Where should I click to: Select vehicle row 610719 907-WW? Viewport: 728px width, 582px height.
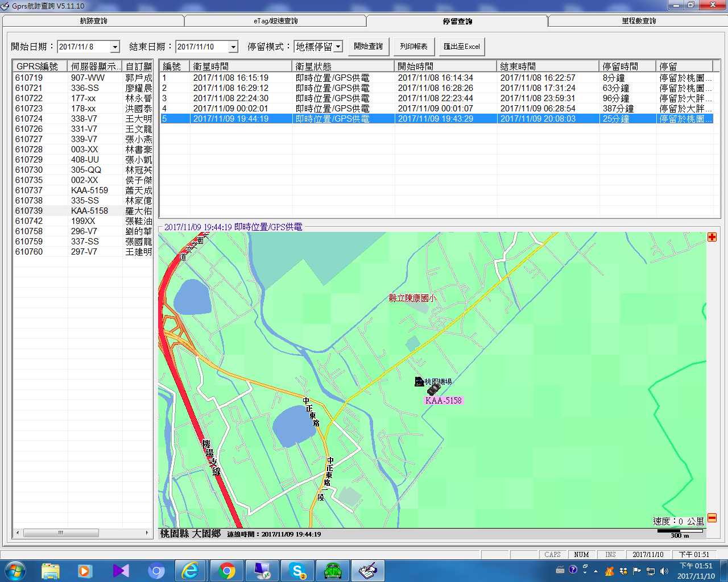tap(83, 78)
